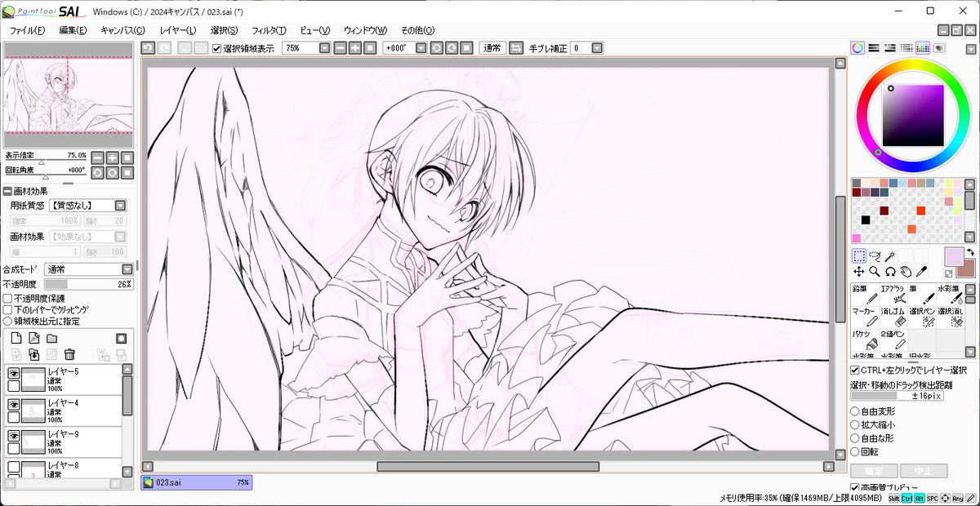Open the 75% zoom dropdown in toolbar
980x506 pixels.
(x=323, y=48)
